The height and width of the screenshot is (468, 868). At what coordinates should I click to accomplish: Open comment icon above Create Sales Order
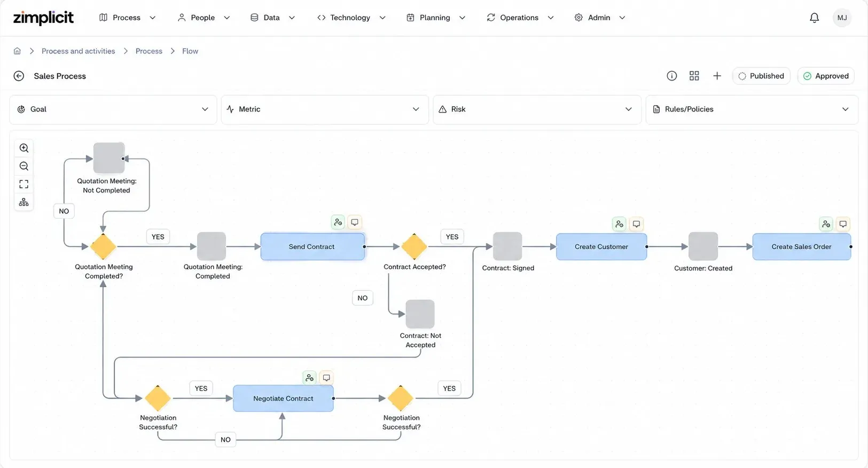pos(843,224)
